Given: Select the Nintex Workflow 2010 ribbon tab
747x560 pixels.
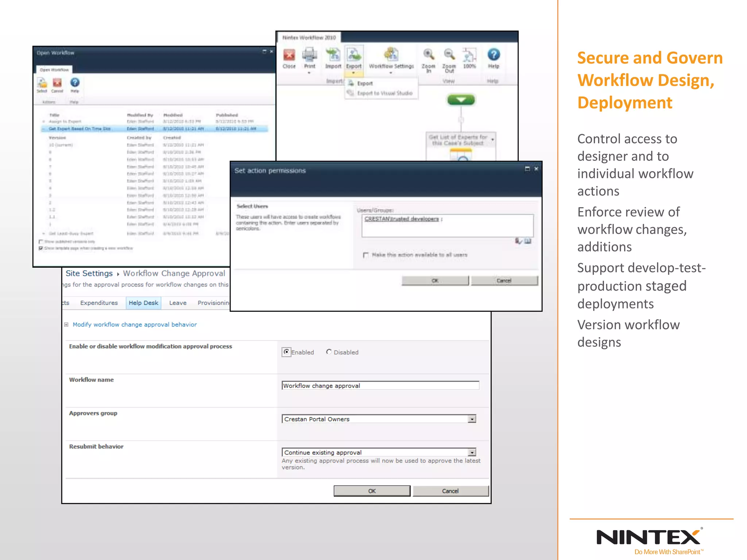Looking at the screenshot, I should pyautogui.click(x=309, y=38).
